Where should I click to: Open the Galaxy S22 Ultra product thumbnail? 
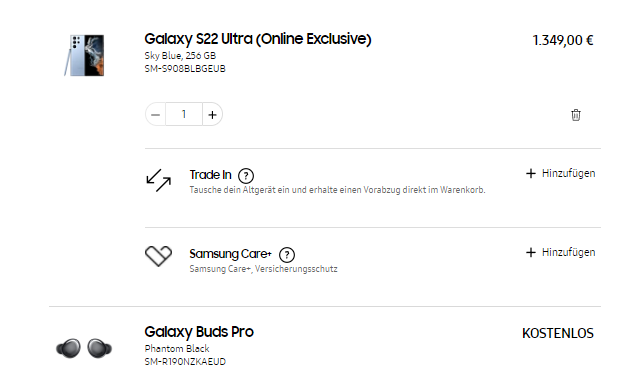[x=84, y=55]
